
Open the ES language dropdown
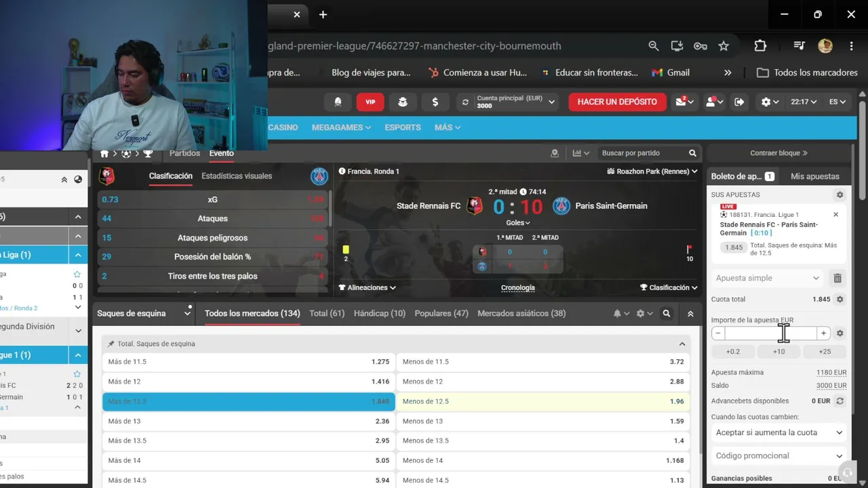click(837, 102)
